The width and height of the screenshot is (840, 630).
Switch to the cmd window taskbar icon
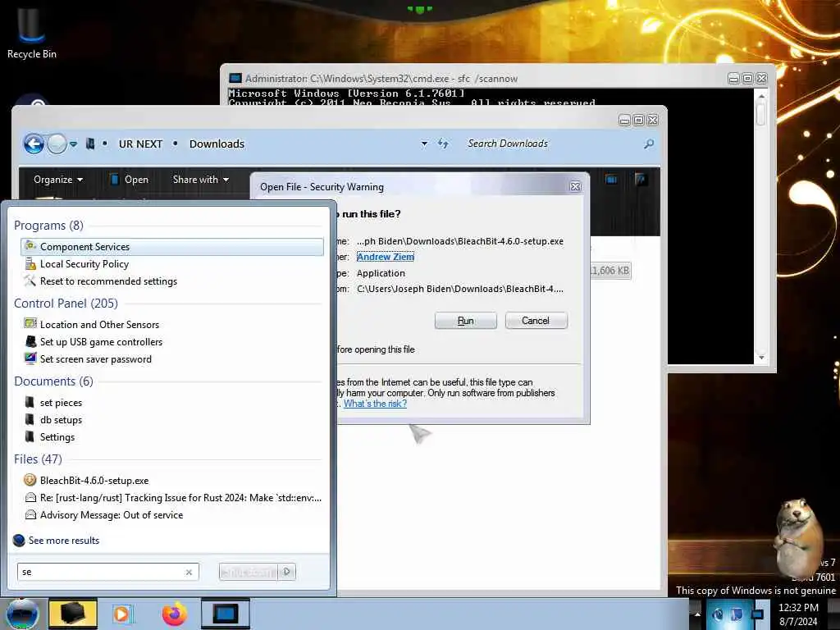pyautogui.click(x=226, y=614)
